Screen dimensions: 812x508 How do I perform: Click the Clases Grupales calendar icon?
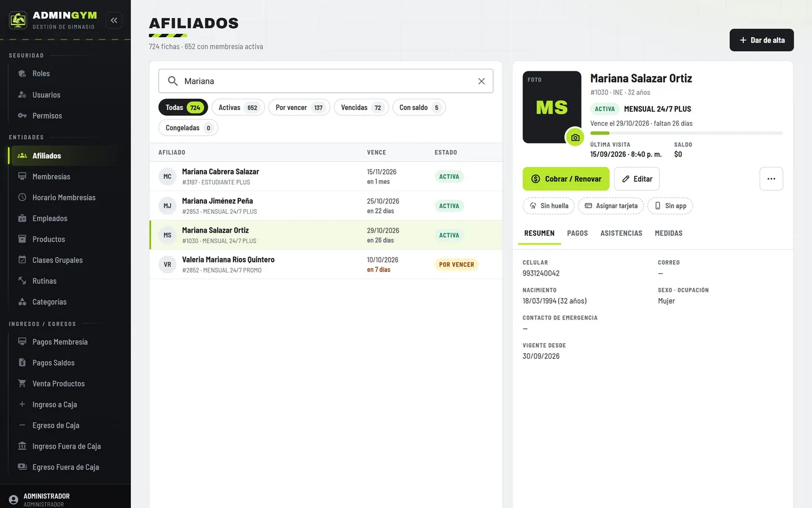22,260
